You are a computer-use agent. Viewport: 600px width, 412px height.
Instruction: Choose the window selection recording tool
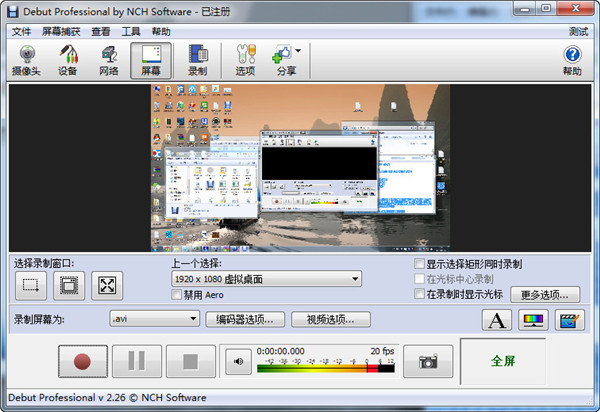[x=69, y=285]
